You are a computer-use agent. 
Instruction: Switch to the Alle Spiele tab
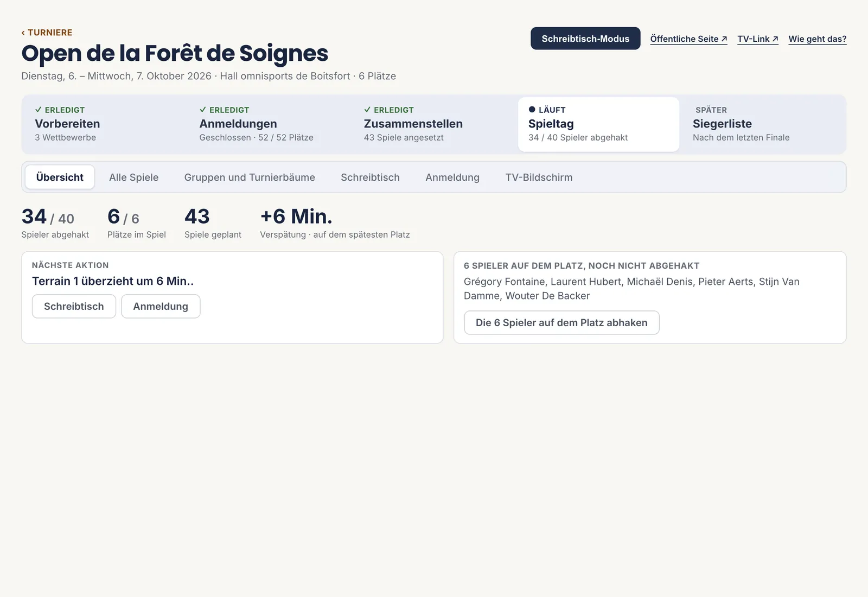(x=134, y=177)
